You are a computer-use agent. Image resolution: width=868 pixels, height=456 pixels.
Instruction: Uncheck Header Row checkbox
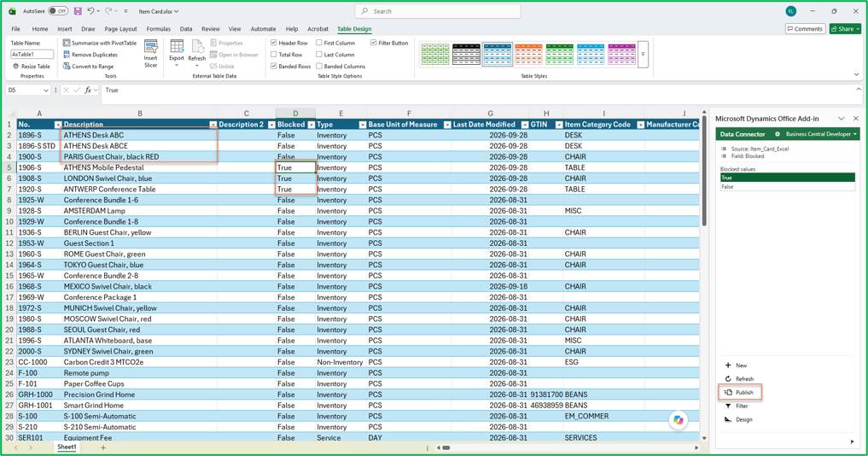tap(273, 43)
